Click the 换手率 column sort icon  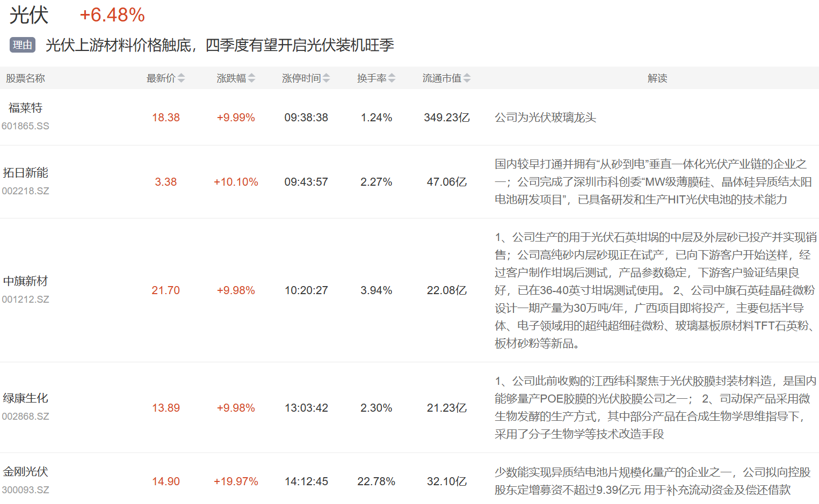coord(392,78)
